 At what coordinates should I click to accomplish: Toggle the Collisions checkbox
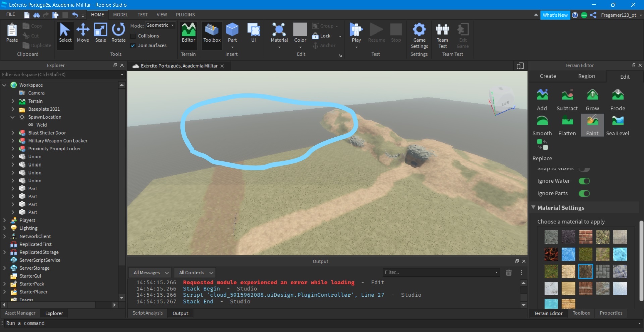pyautogui.click(x=133, y=36)
